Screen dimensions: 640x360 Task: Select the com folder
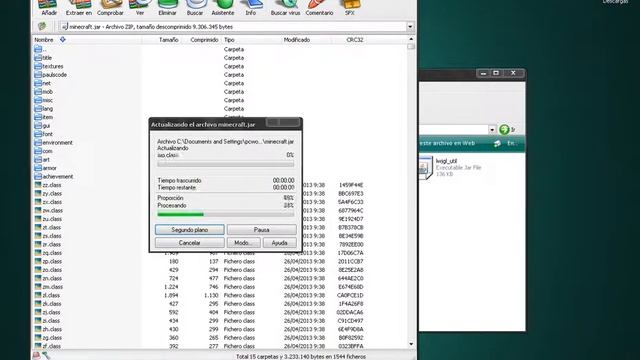pos(43,151)
